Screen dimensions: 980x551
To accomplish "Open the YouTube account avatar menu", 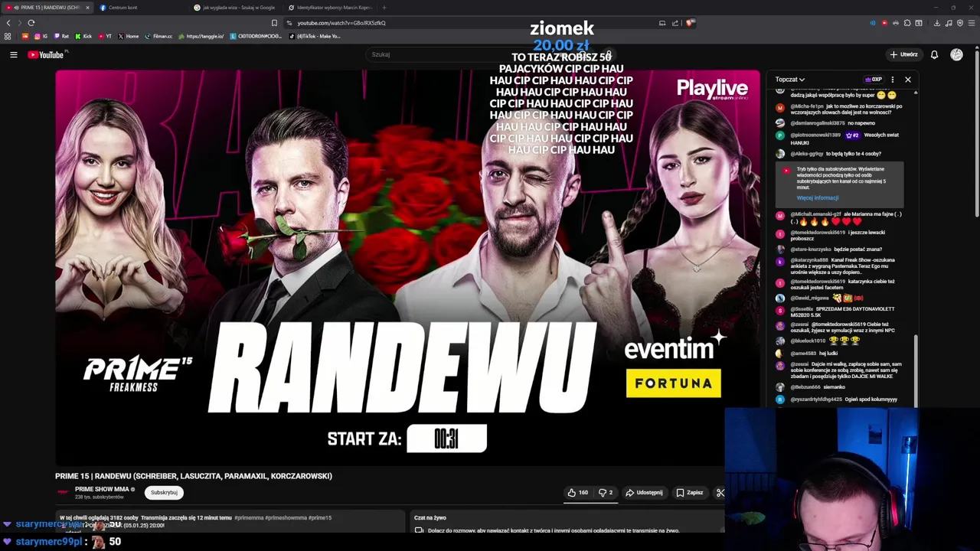I will pos(956,54).
